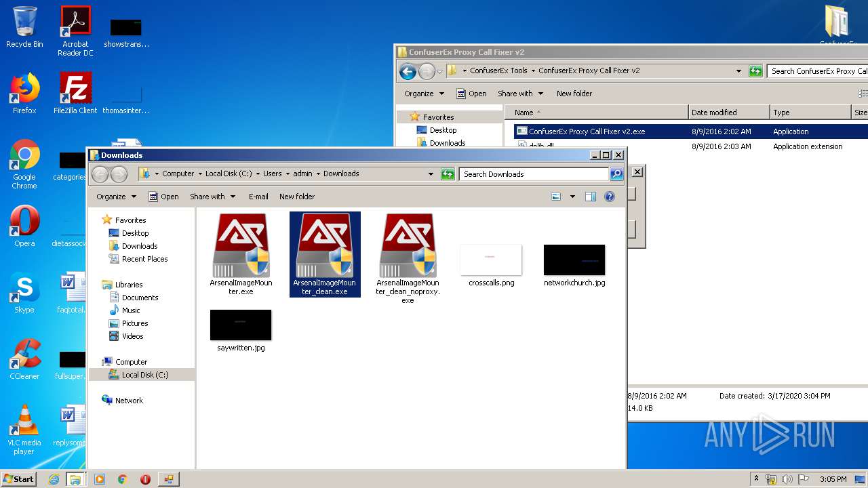The image size is (868, 488).
Task: Launch CCleaner desktop shortcut
Action: (x=24, y=359)
